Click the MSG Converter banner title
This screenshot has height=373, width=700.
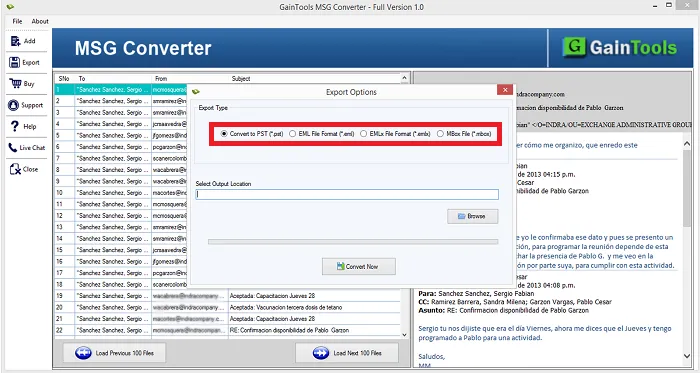pos(143,48)
